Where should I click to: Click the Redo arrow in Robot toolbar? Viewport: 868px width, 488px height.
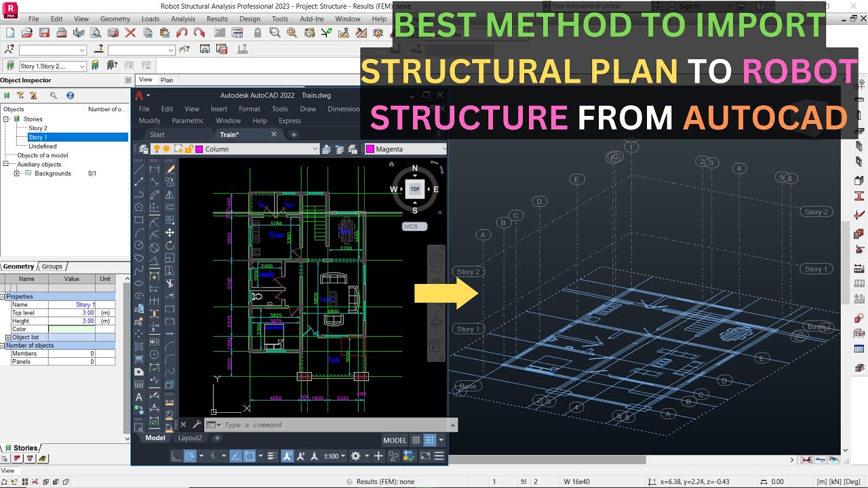coord(199,33)
